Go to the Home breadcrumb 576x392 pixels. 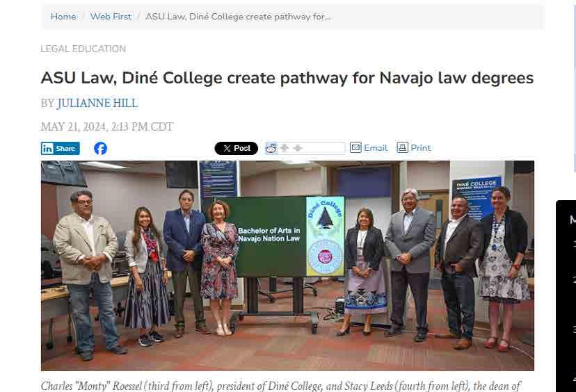pos(63,17)
